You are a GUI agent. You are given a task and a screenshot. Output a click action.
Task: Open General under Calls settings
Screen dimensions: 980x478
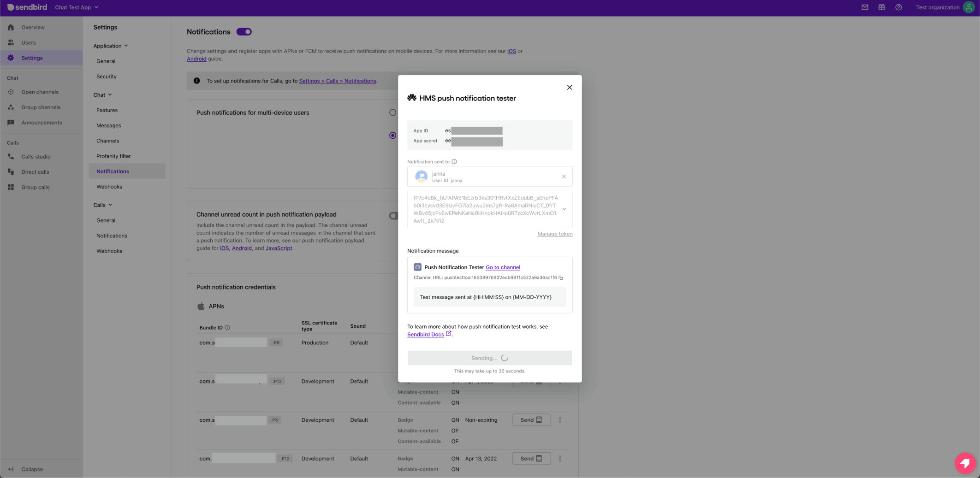pos(106,220)
